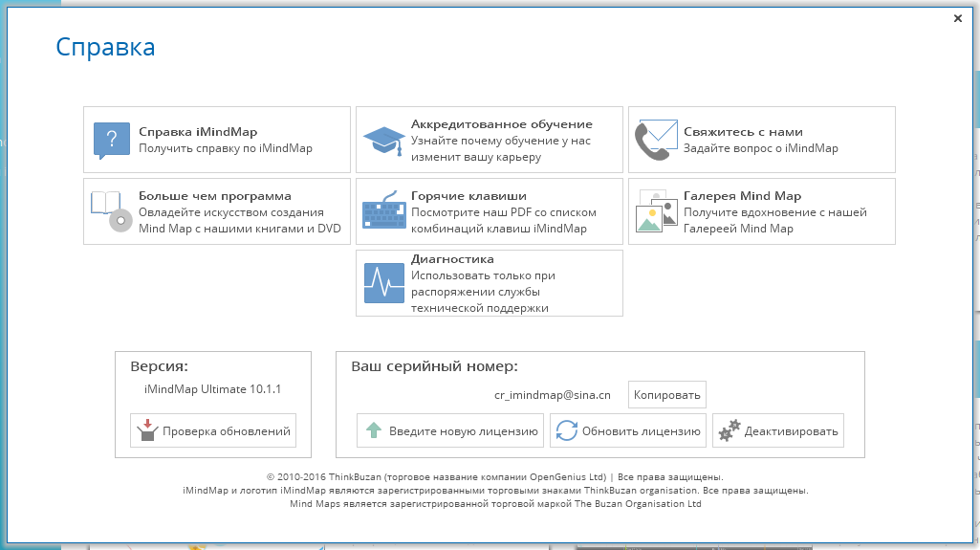Click the question mark speech bubble icon
The height and width of the screenshot is (550, 980).
click(111, 140)
